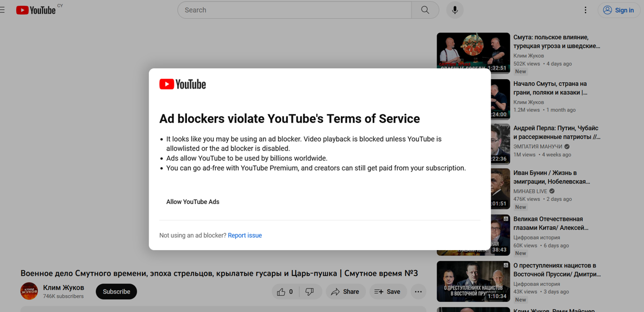This screenshot has width=644, height=312.
Task: Click the '502K views' text
Action: point(527,64)
